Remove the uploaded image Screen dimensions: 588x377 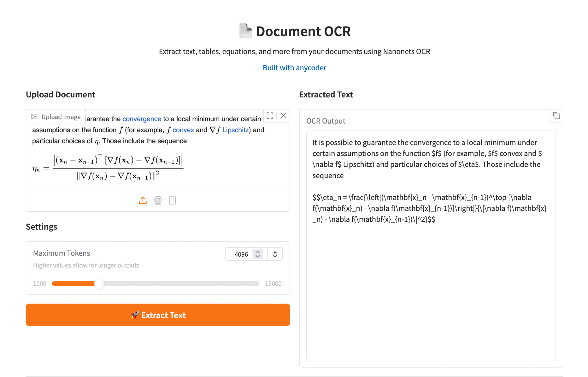(283, 116)
